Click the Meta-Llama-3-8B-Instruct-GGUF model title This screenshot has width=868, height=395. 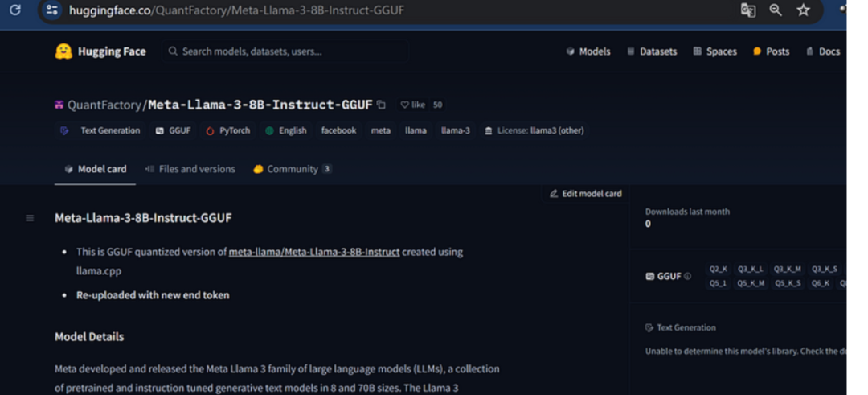(260, 105)
